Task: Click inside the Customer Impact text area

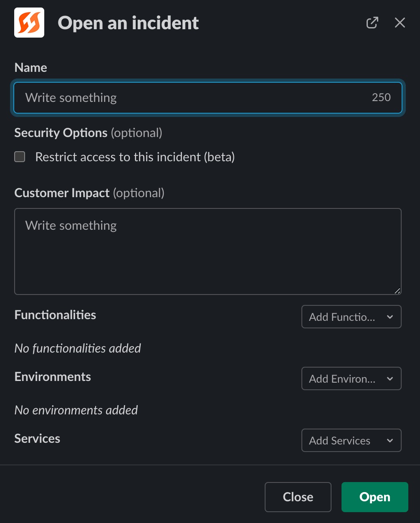Action: point(207,251)
